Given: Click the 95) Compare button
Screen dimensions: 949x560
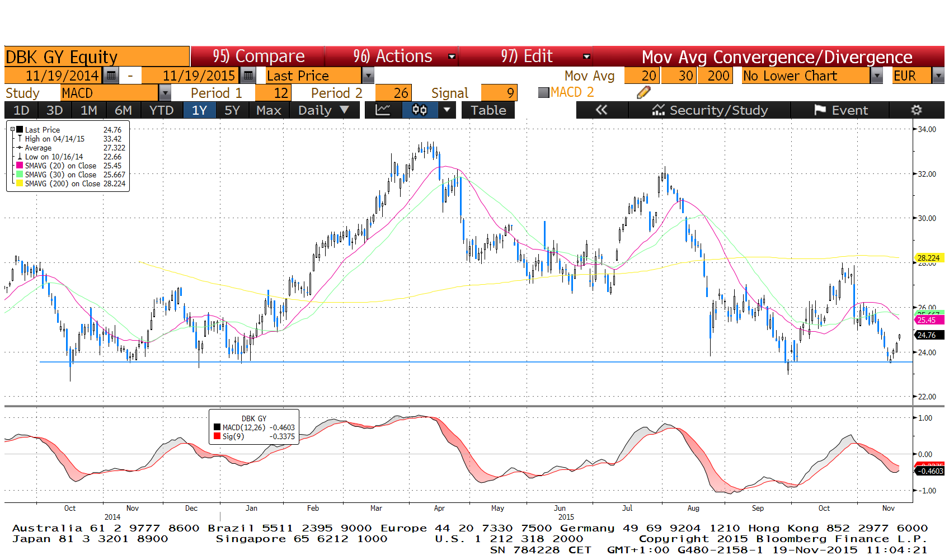Looking at the screenshot, I should click(x=258, y=57).
